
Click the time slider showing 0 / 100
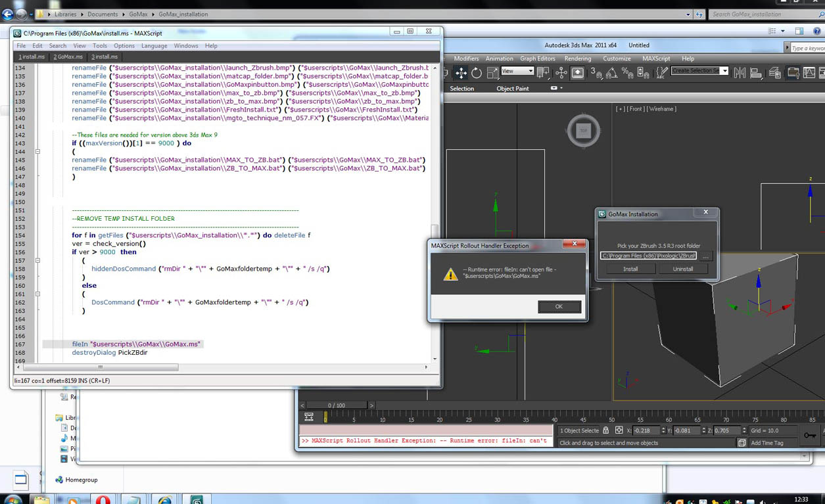(336, 405)
